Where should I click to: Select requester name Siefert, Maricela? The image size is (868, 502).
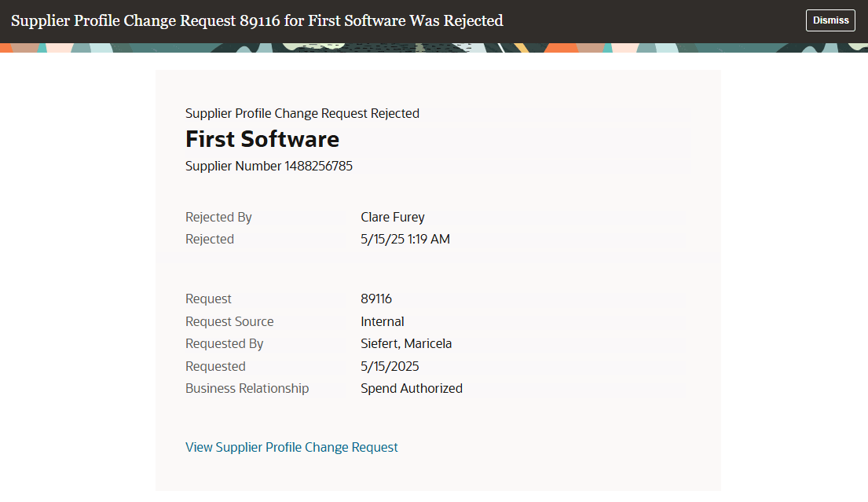[406, 343]
